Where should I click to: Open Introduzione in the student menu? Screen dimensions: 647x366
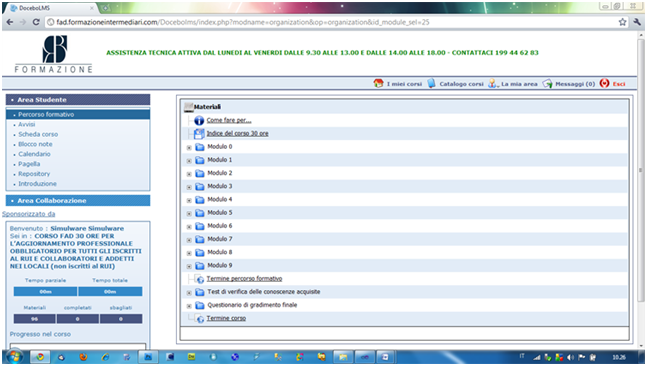click(37, 184)
